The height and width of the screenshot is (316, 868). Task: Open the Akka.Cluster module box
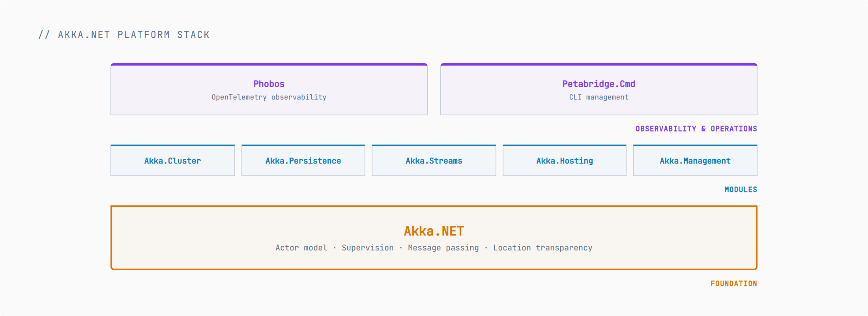(172, 161)
